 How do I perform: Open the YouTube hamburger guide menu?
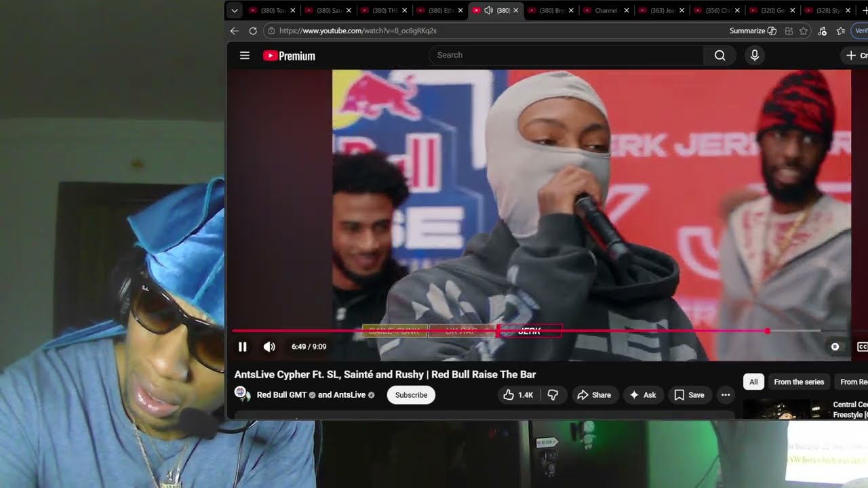(x=245, y=56)
